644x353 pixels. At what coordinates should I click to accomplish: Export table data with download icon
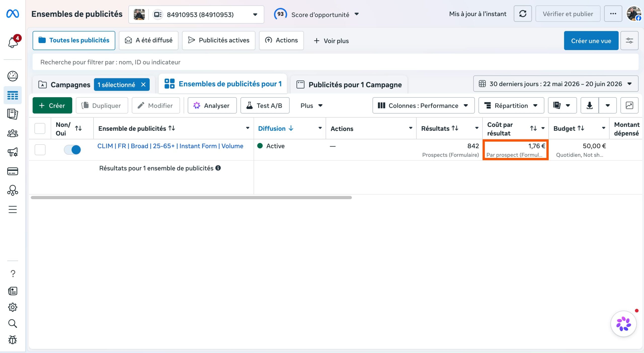[x=589, y=105]
